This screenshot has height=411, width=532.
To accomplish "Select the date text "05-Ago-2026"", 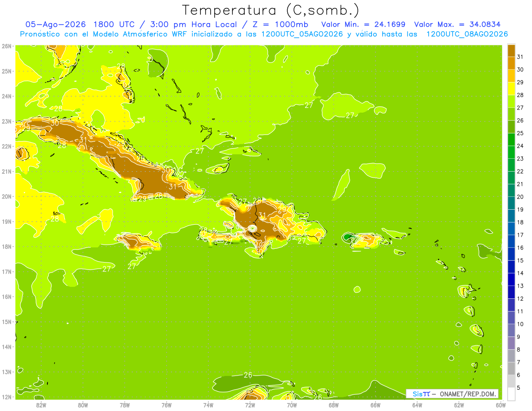I will coord(55,24).
